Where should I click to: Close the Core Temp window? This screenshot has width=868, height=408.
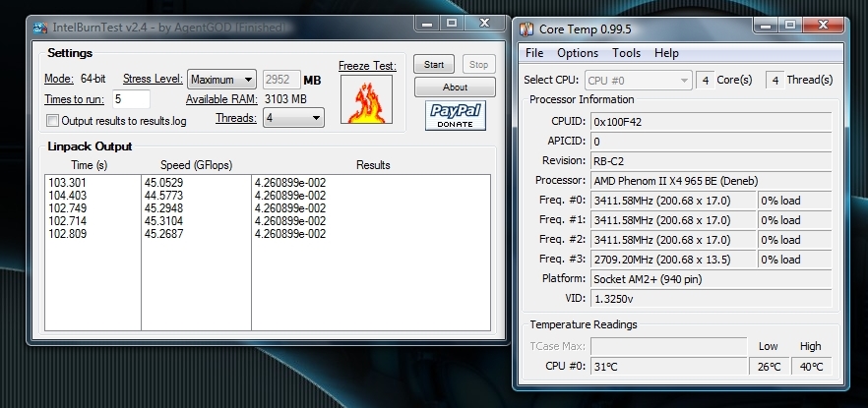point(823,25)
